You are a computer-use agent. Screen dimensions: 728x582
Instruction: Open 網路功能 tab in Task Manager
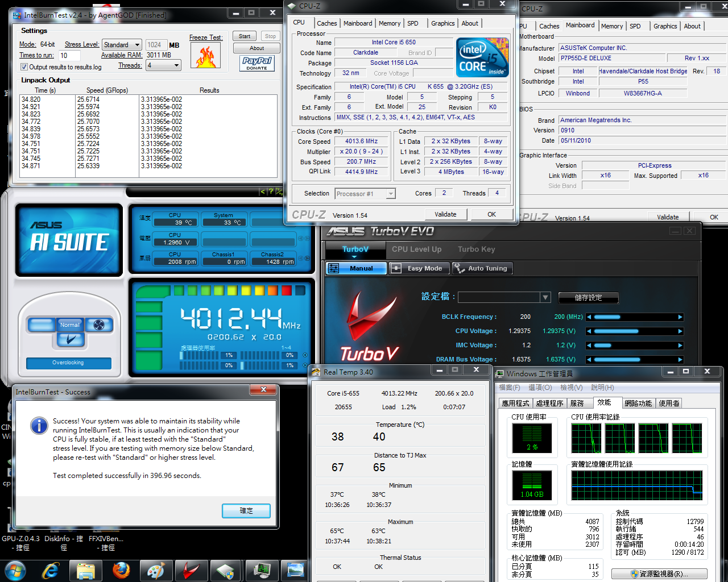638,404
